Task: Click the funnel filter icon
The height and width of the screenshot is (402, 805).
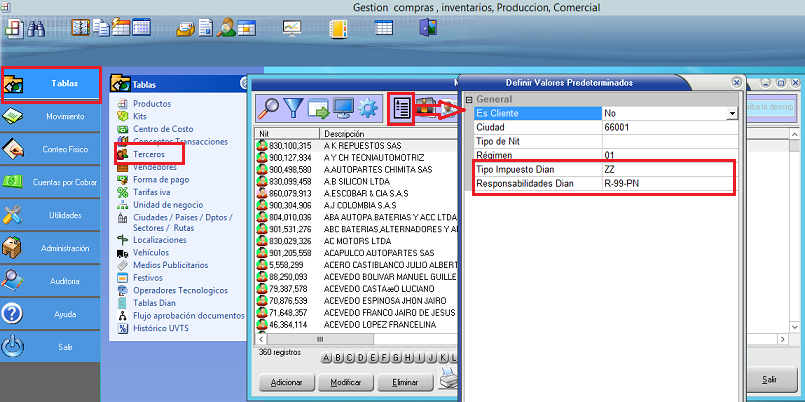Action: click(295, 107)
